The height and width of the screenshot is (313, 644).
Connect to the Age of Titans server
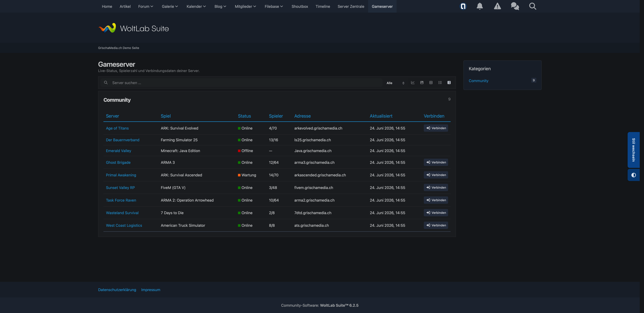point(436,128)
